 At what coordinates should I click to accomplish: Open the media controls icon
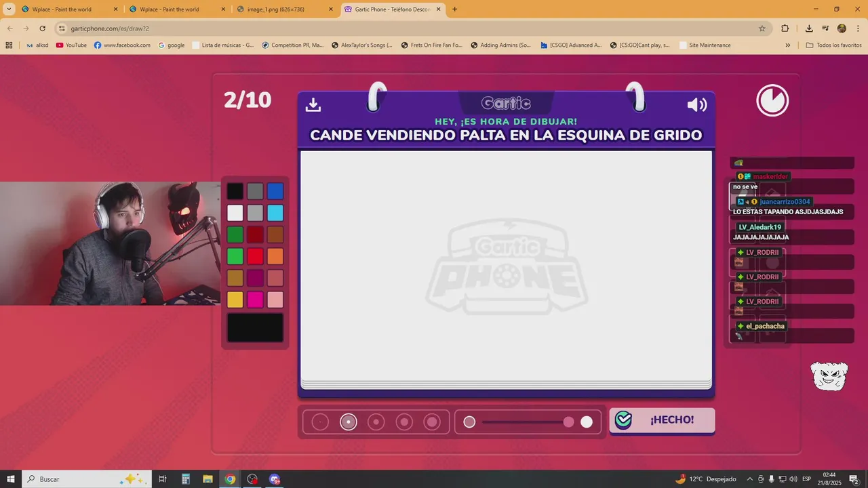click(x=825, y=28)
